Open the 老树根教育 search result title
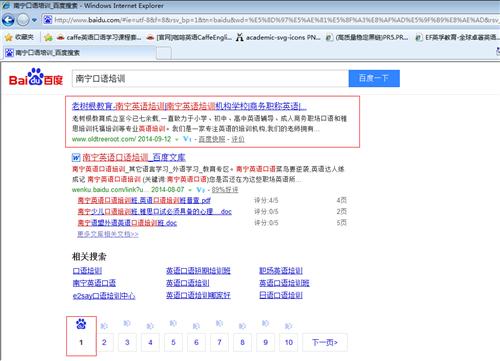 (189, 106)
